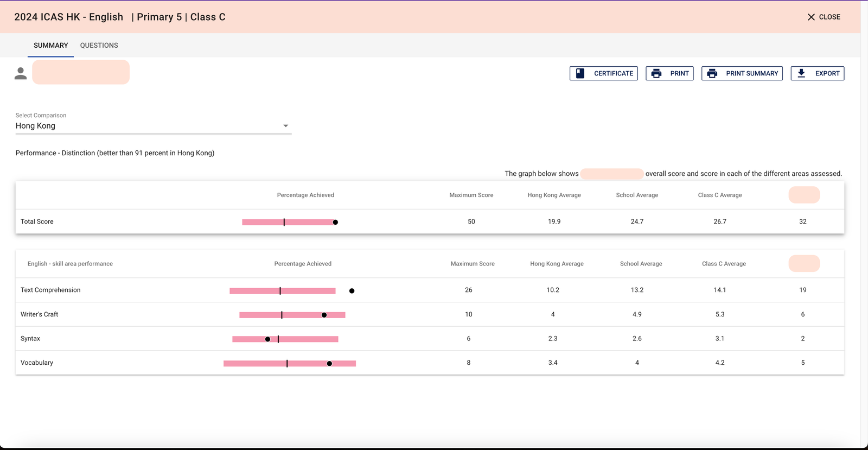
Task: Click the Writer's Craft row label
Action: point(39,314)
